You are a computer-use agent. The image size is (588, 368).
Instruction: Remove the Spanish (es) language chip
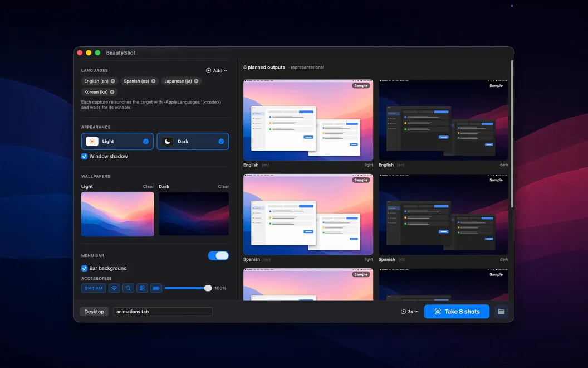pos(153,81)
